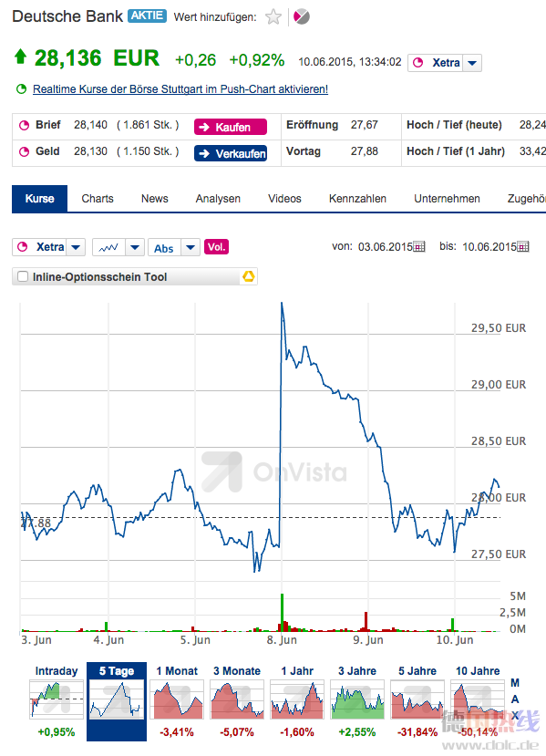Click the Deutsche Bank heading
This screenshot has height=756, width=546.
(x=67, y=16)
